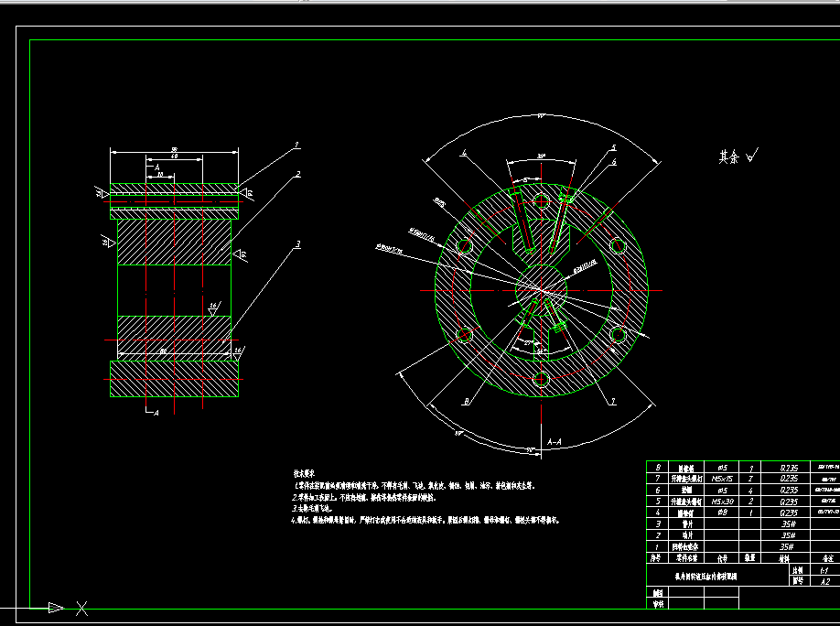Click the hatched central shaft circle
840x626 pixels.
point(541,290)
